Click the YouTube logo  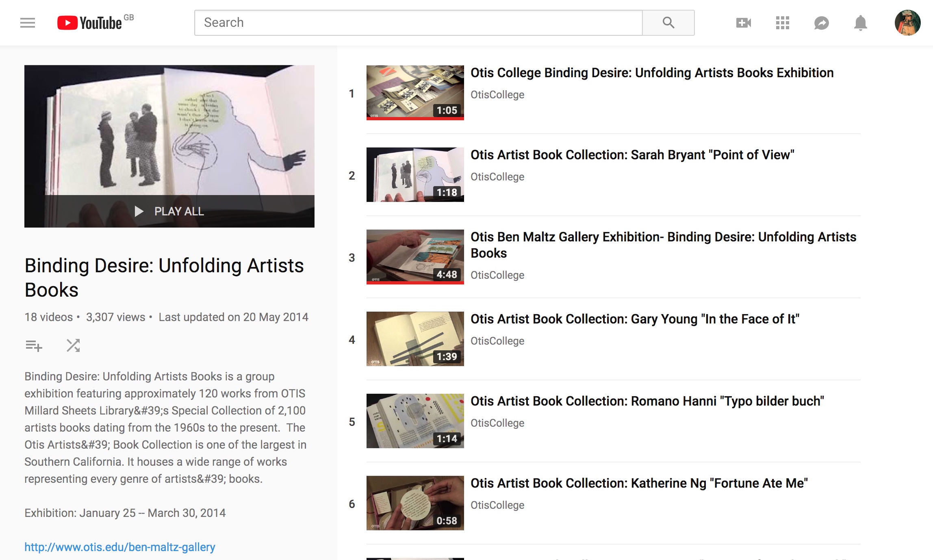pyautogui.click(x=90, y=23)
